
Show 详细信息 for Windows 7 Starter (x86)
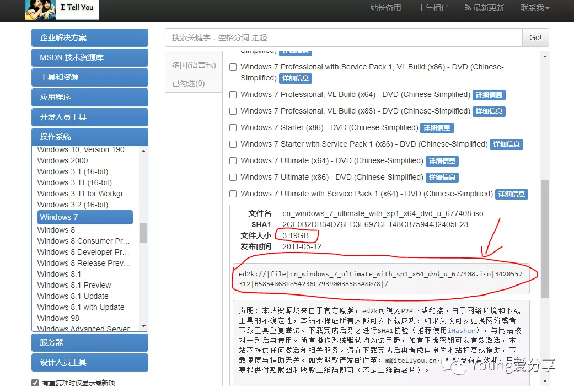(x=437, y=128)
